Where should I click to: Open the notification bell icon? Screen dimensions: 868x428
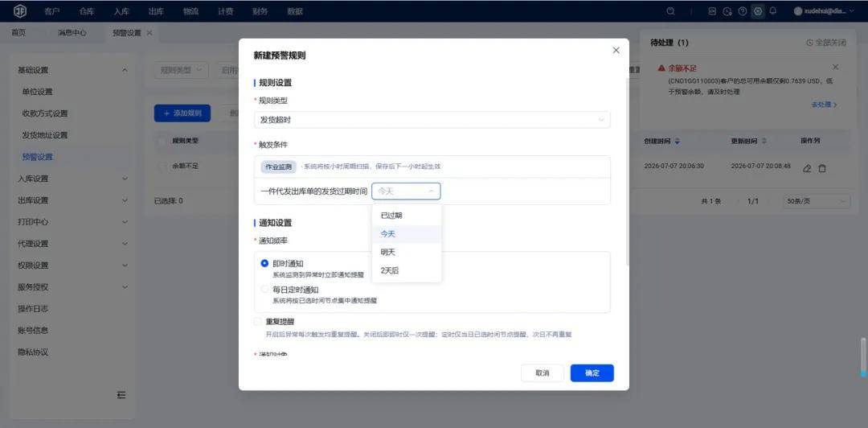(773, 11)
